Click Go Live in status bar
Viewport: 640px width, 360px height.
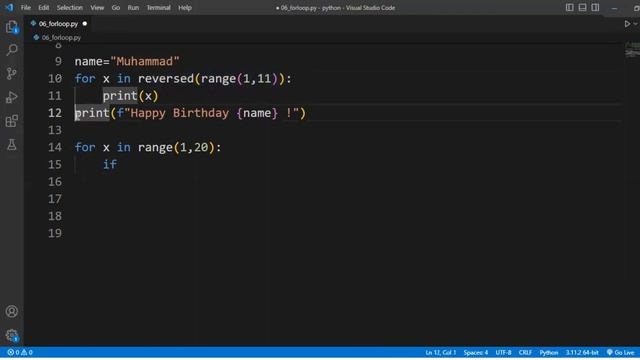[x=620, y=352]
